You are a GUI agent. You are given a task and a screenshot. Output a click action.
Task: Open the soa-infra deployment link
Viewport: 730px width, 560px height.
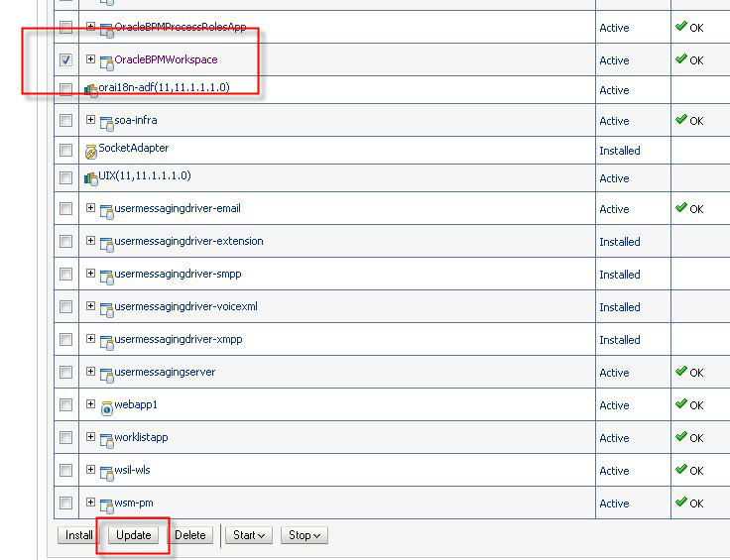[136, 120]
